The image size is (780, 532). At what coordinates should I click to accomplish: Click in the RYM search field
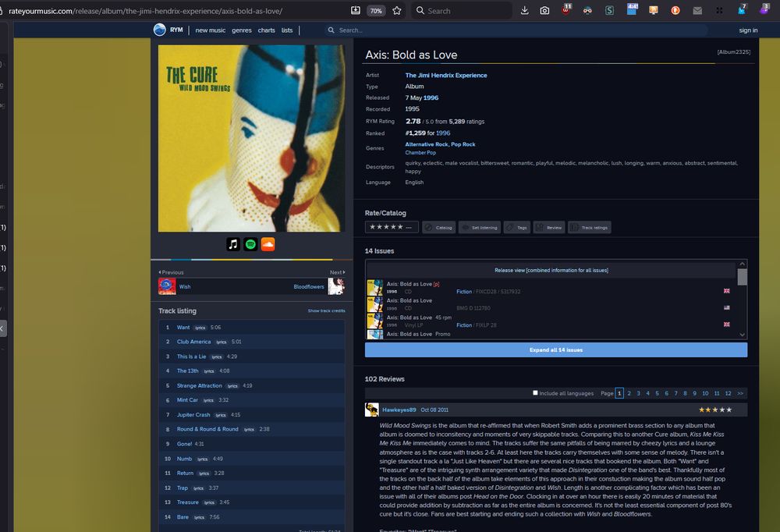[x=517, y=30]
